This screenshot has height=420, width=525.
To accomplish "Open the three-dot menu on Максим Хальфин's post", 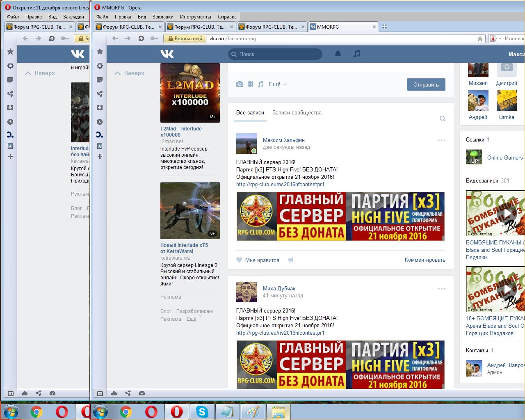I will tap(441, 140).
